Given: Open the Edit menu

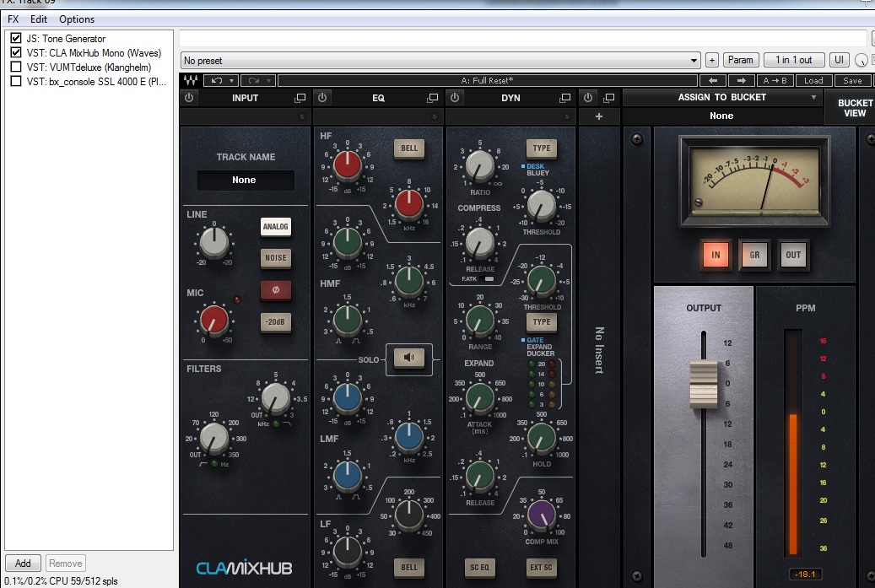Looking at the screenshot, I should pyautogui.click(x=39, y=19).
